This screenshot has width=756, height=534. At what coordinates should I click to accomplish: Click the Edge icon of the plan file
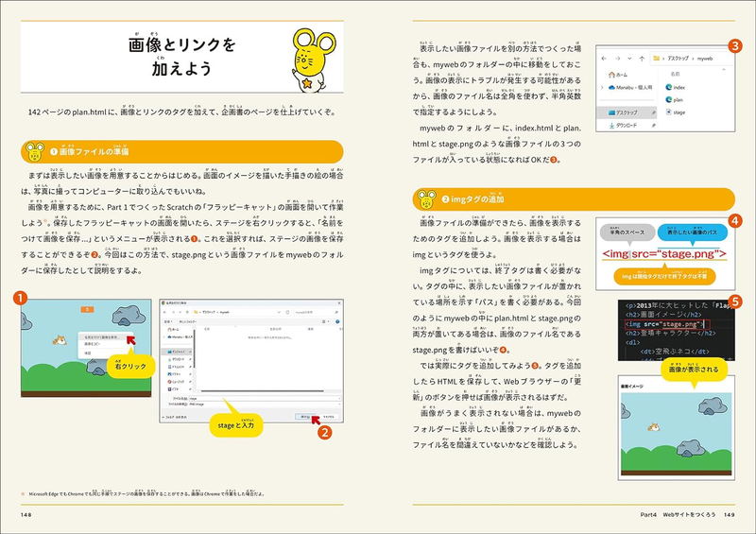pyautogui.click(x=669, y=100)
